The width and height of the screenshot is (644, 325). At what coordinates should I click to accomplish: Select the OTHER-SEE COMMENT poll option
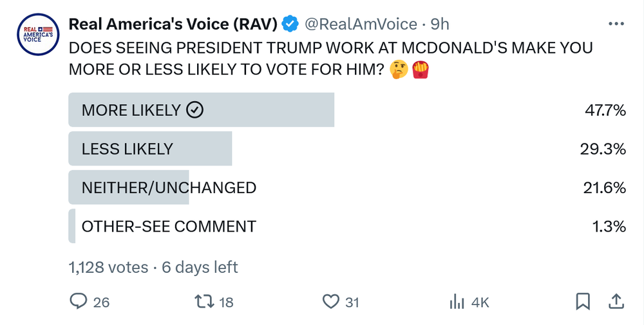[169, 227]
